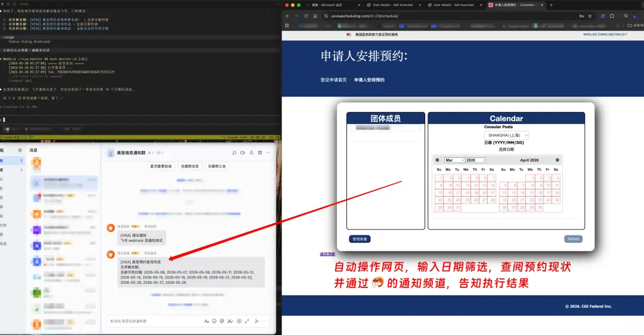644x335 pixels.
Task: Open the chat sidebar panel icon
Action: (260, 153)
